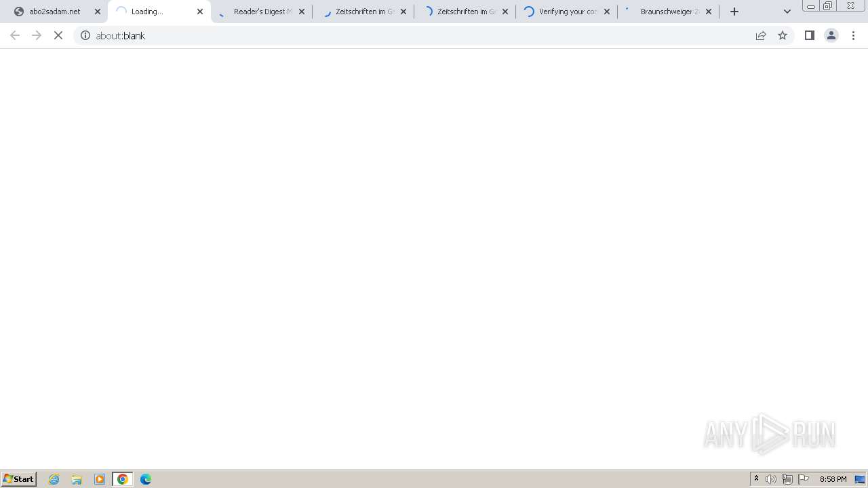Open the Reader's Digest tab

tap(263, 12)
